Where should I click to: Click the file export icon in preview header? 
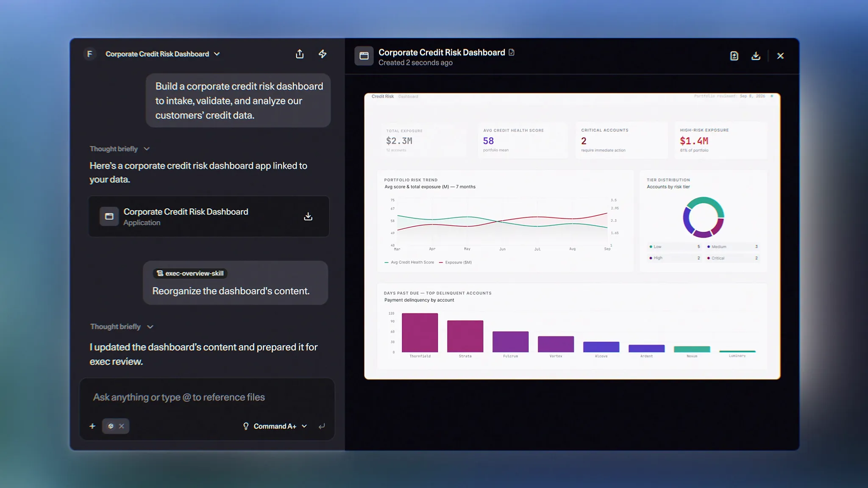pos(734,56)
